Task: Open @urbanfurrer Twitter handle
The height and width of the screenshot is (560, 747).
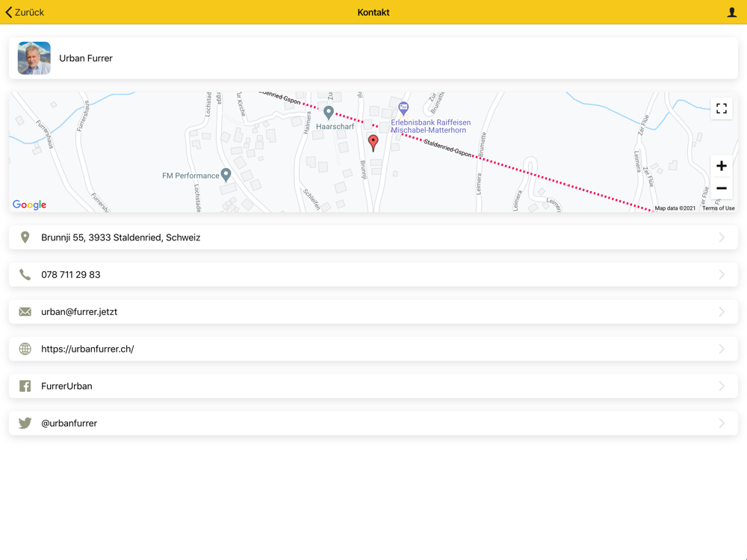Action: coord(69,423)
